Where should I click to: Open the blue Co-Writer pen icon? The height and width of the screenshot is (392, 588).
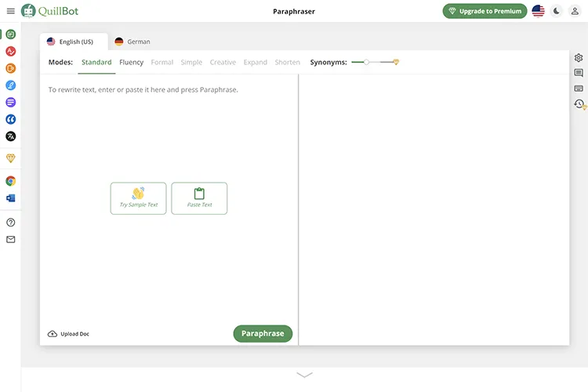10,85
